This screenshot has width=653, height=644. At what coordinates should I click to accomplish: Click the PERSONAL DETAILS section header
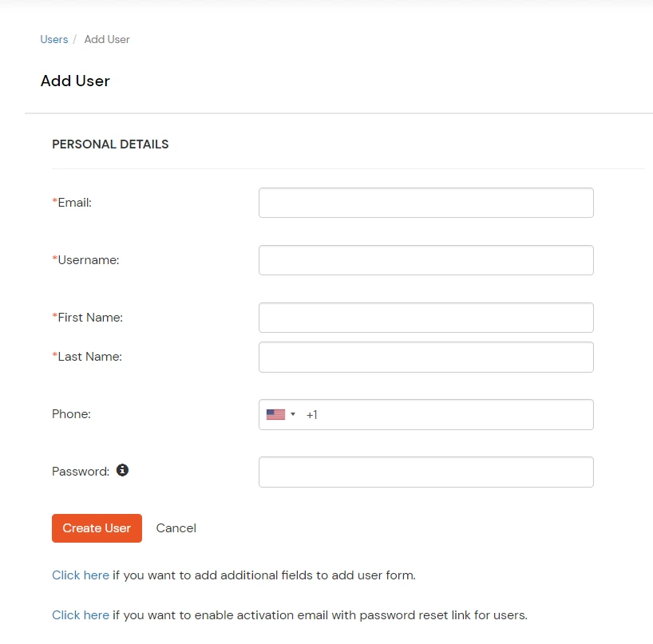coord(110,144)
